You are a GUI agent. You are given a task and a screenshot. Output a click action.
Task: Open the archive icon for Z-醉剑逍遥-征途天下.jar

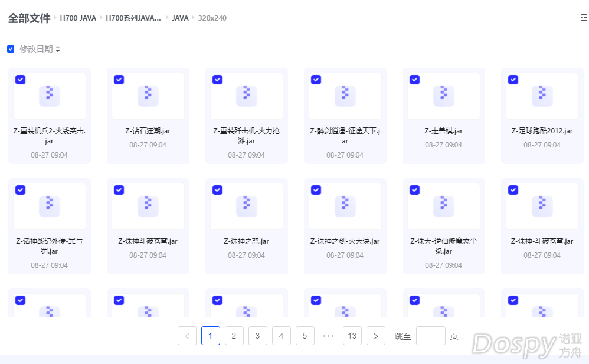(x=345, y=96)
